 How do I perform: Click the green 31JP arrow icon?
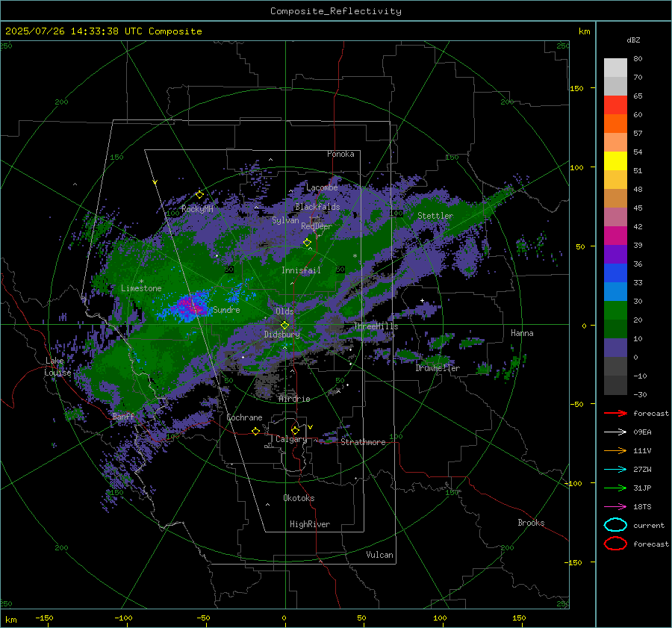[615, 488]
